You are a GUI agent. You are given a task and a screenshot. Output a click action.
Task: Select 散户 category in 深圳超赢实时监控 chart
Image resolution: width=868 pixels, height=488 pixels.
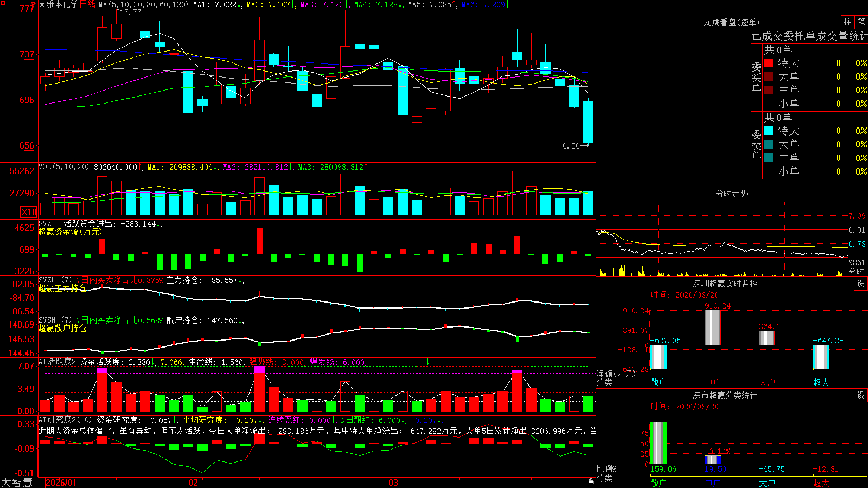click(659, 382)
